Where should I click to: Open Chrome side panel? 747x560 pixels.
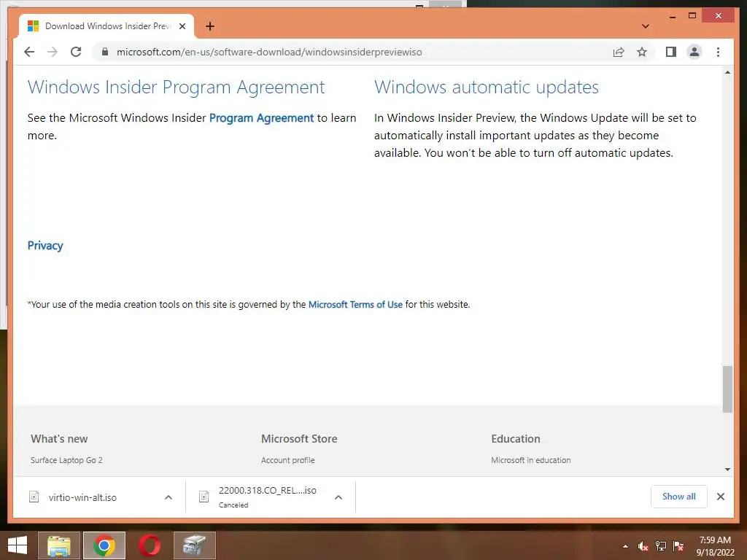671,52
